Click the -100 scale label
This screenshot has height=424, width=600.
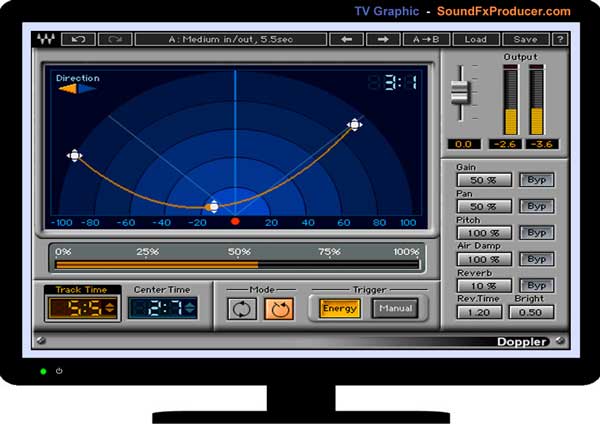62,222
